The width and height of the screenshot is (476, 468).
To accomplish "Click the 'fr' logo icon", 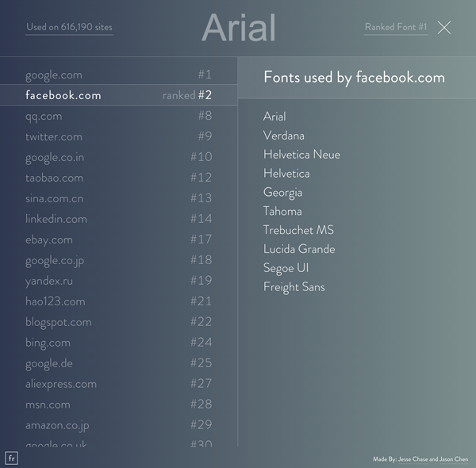I will click(x=12, y=458).
